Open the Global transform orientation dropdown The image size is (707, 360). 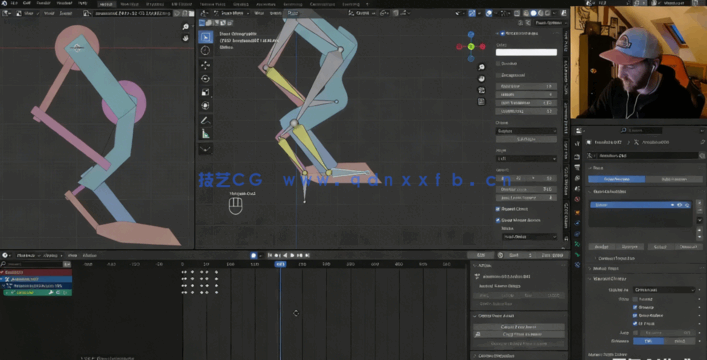pyautogui.click(x=362, y=13)
